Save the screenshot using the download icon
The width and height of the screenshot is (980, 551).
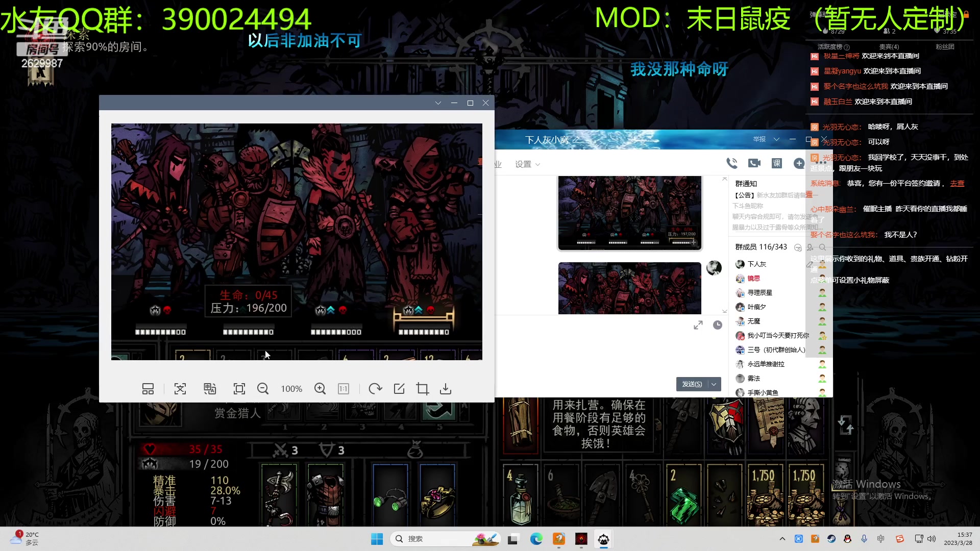[446, 388]
